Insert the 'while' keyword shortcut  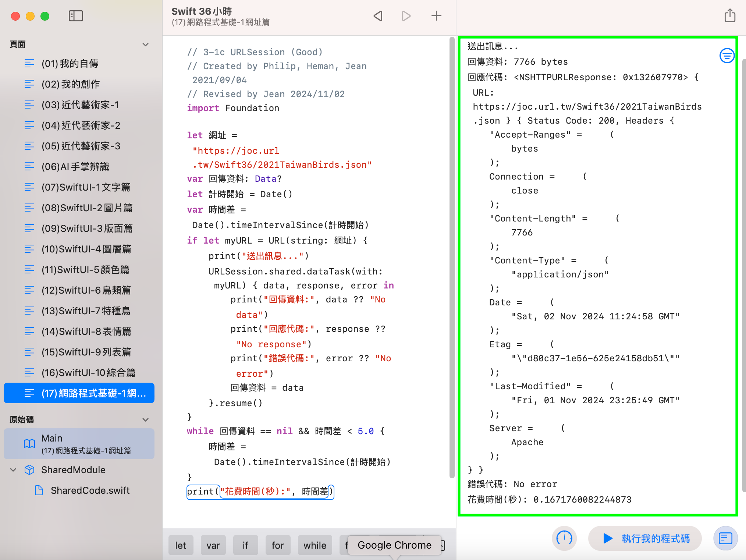pos(315,545)
